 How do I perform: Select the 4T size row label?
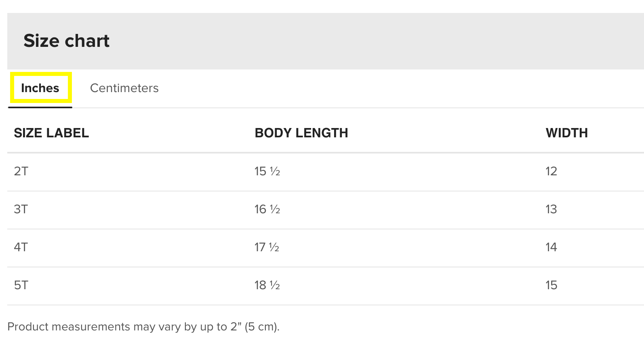pos(21,247)
